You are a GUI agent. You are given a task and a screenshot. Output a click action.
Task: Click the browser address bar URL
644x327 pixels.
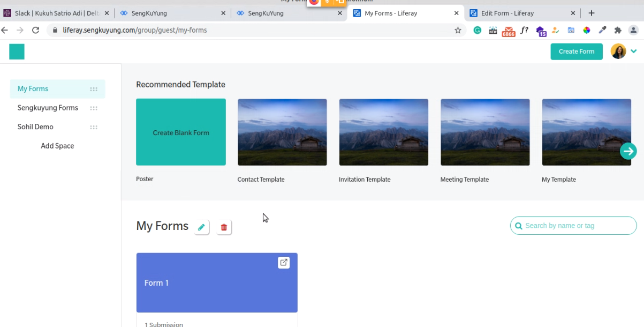coord(135,30)
